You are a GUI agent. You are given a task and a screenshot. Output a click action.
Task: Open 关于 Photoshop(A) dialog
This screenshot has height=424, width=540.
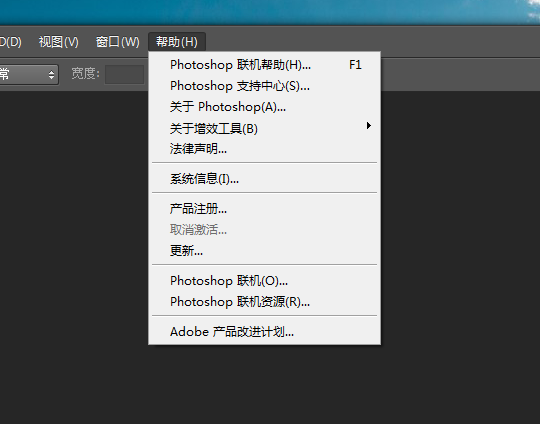click(264, 107)
